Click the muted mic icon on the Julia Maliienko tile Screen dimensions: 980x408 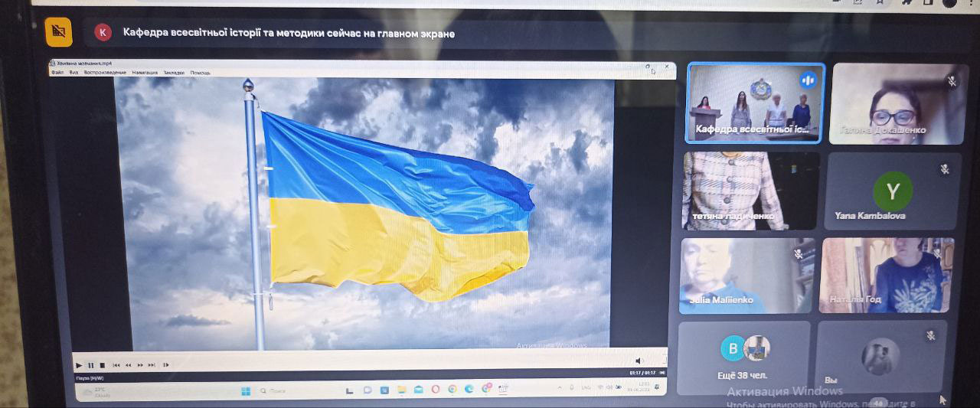799,253
